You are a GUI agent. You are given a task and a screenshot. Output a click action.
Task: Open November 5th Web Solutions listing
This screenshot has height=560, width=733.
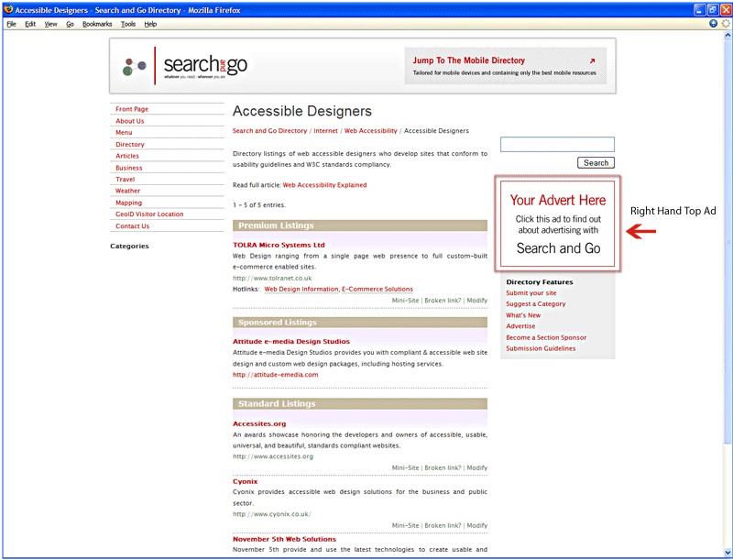coord(284,540)
